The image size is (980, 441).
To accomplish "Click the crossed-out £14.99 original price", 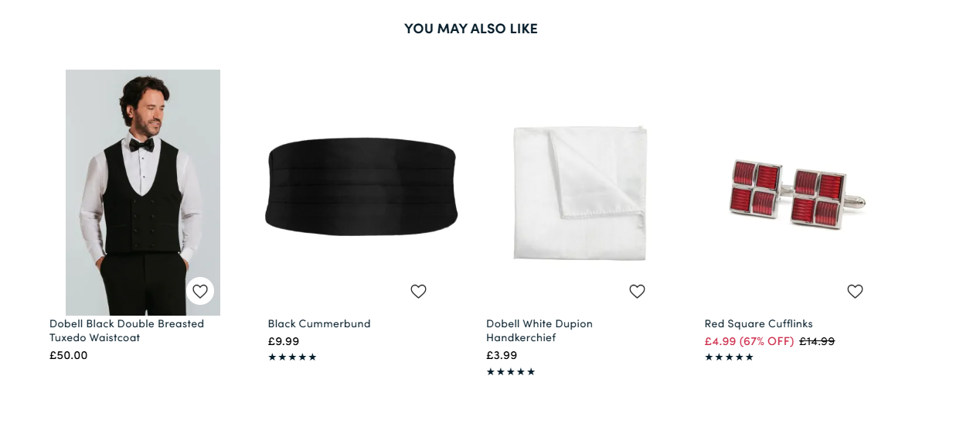I will tap(817, 341).
